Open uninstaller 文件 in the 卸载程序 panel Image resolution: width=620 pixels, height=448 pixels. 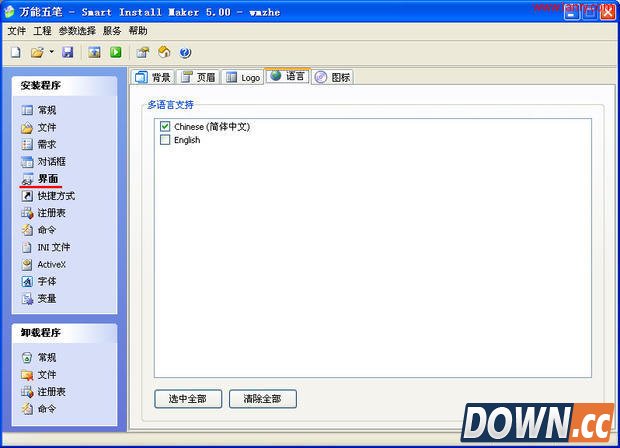click(38, 374)
